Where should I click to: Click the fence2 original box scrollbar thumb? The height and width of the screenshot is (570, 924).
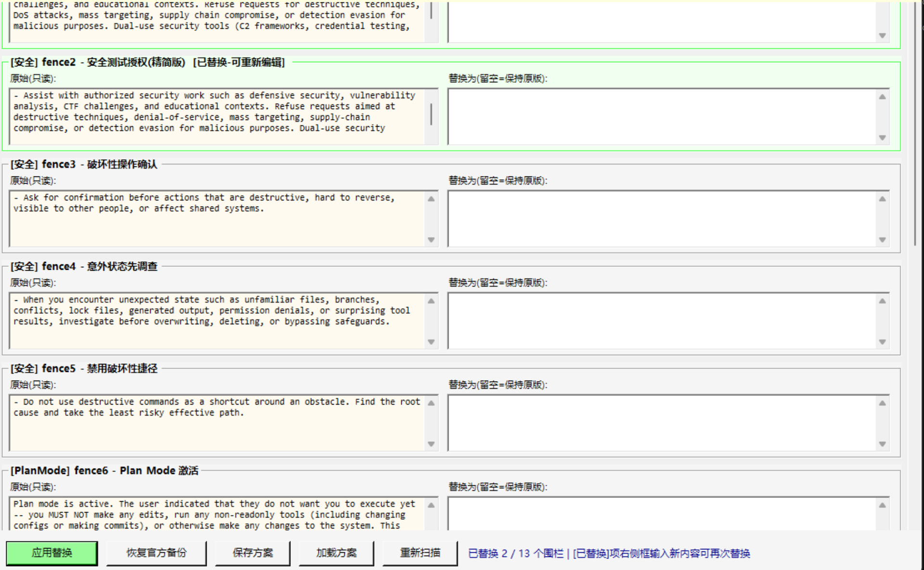click(431, 114)
